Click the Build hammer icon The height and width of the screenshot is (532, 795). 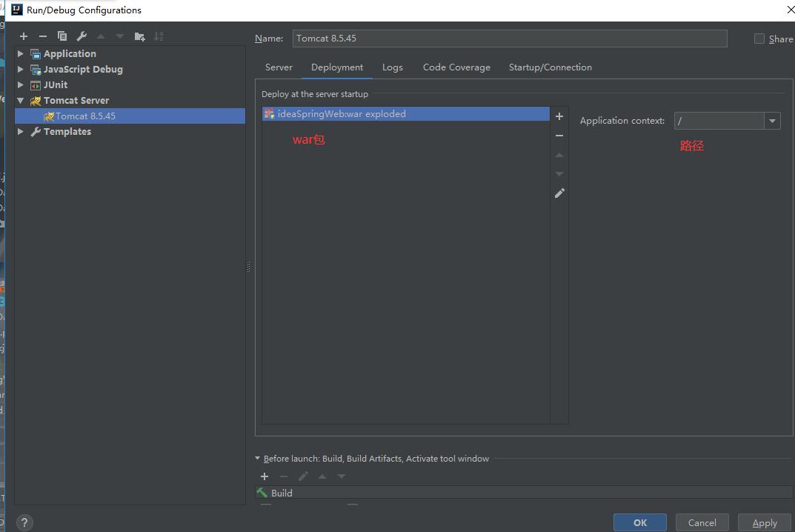262,493
